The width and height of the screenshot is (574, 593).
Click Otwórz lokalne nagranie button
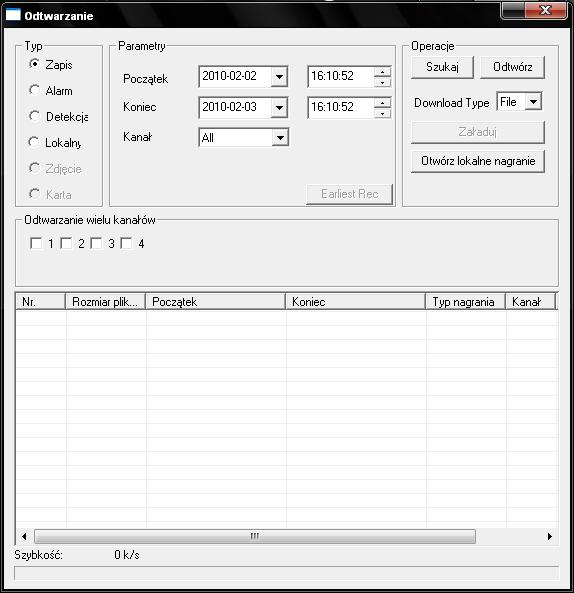pos(478,161)
